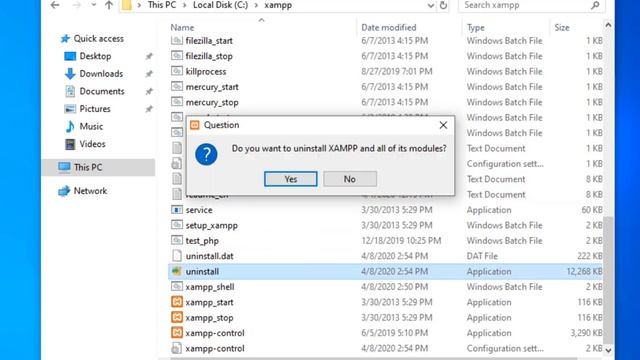Close the Question dialog
Screen dimensions: 640x360
pyautogui.click(x=443, y=125)
